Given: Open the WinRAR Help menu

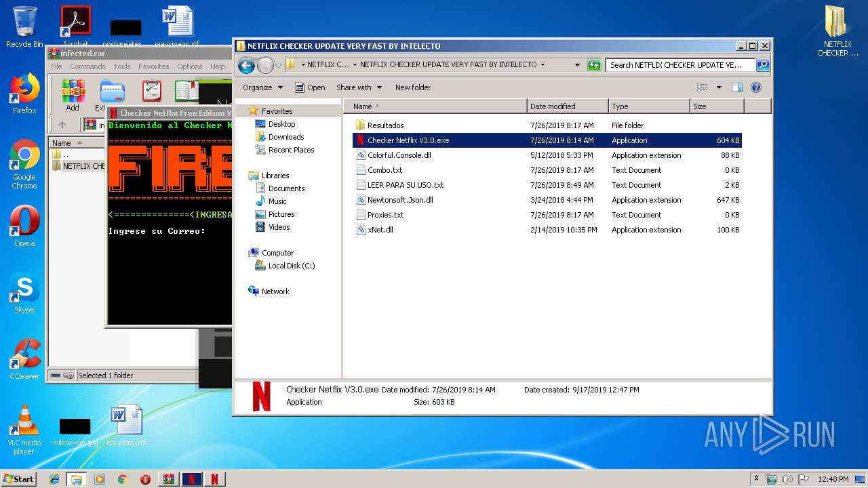Looking at the screenshot, I should click(x=217, y=66).
